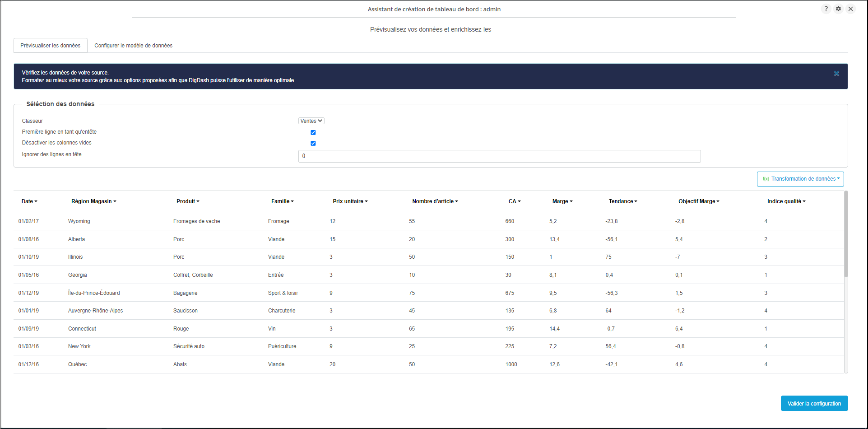
Task: Uncheck Première ligne en tant qu'entête
Action: pyautogui.click(x=313, y=132)
